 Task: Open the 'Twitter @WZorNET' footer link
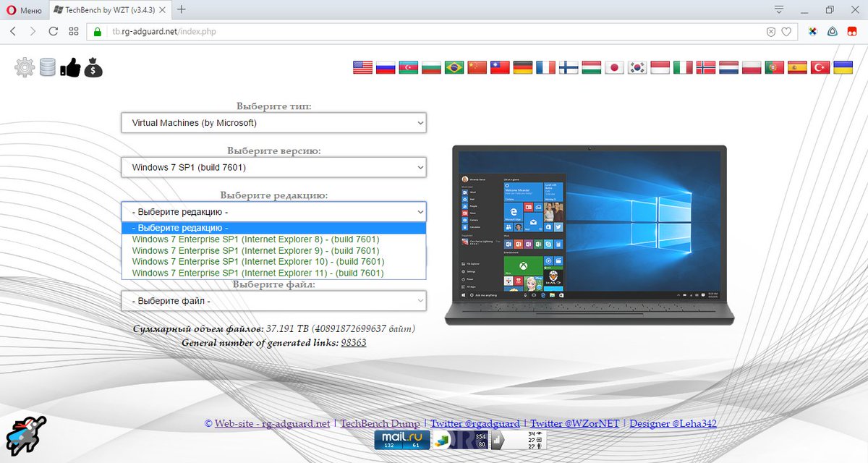pos(575,423)
